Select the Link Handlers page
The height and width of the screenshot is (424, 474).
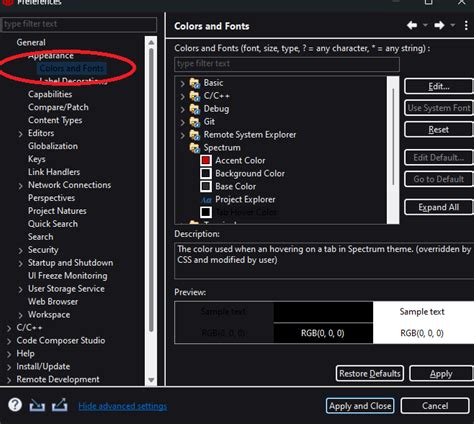(54, 172)
